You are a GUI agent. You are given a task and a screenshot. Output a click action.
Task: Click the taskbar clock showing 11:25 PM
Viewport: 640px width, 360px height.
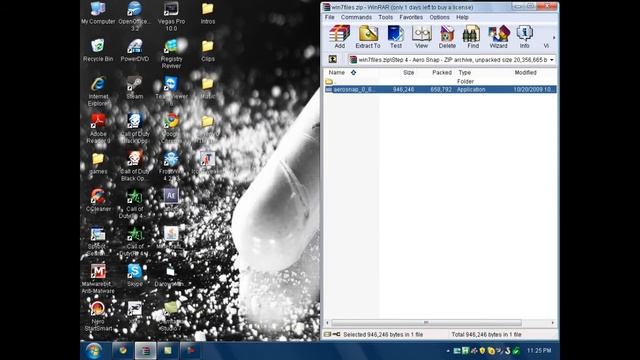[539, 351]
